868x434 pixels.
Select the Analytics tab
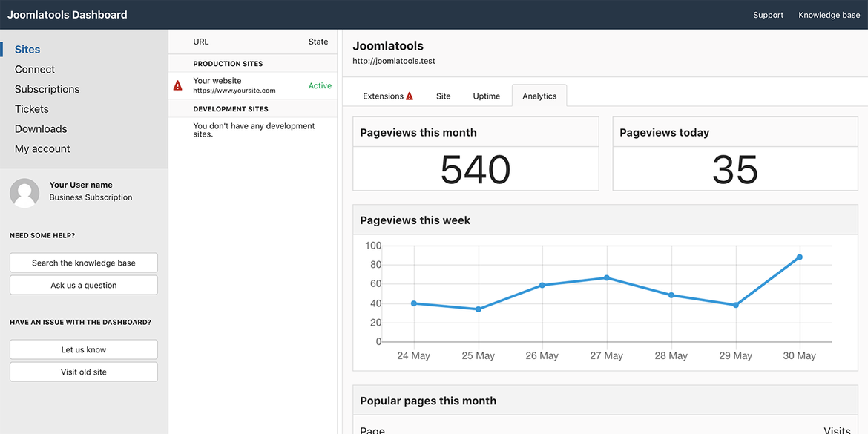(x=539, y=95)
